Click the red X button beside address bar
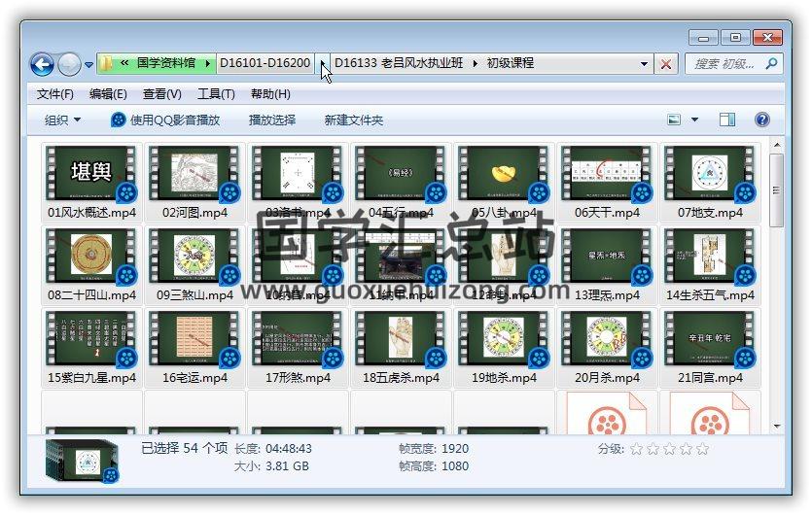This screenshot has width=812, height=515. [666, 64]
